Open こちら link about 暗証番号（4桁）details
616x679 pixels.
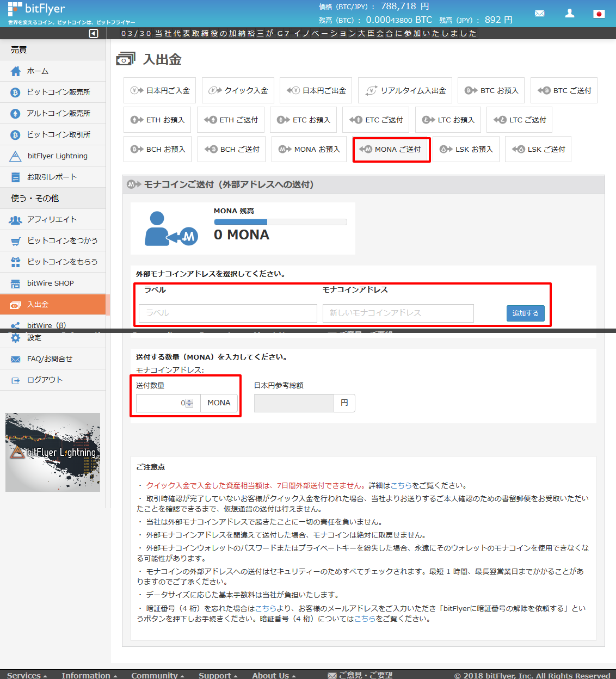(365, 619)
